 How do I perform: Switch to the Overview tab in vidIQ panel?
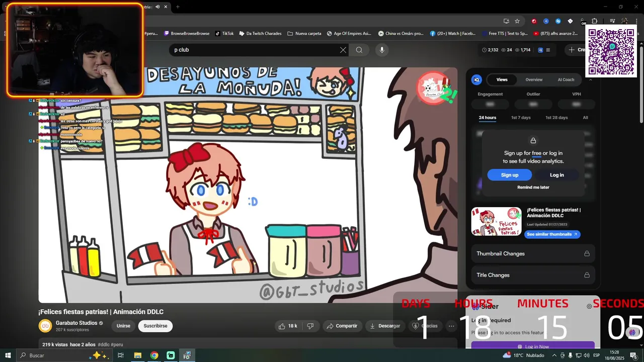pos(534,79)
